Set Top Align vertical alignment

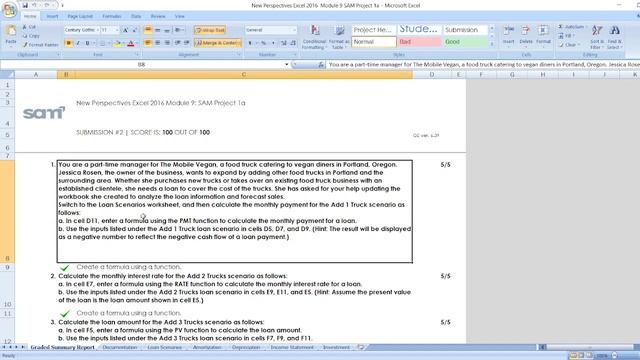(x=148, y=30)
